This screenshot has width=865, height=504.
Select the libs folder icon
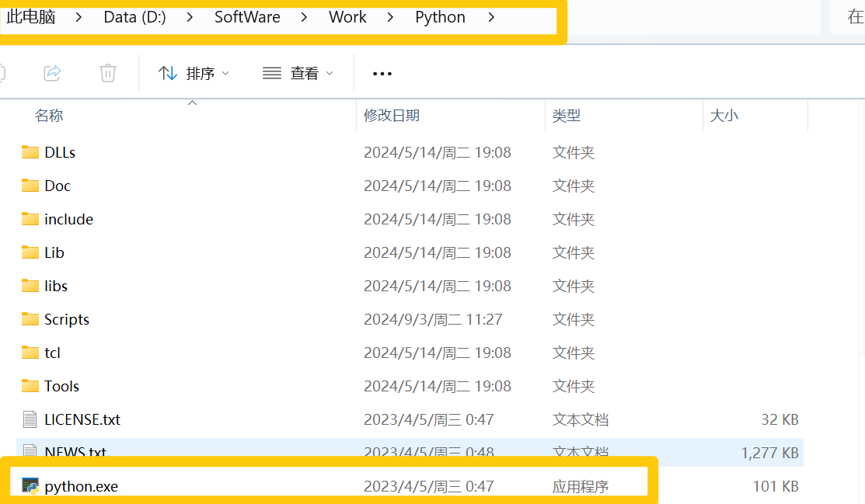(x=30, y=286)
